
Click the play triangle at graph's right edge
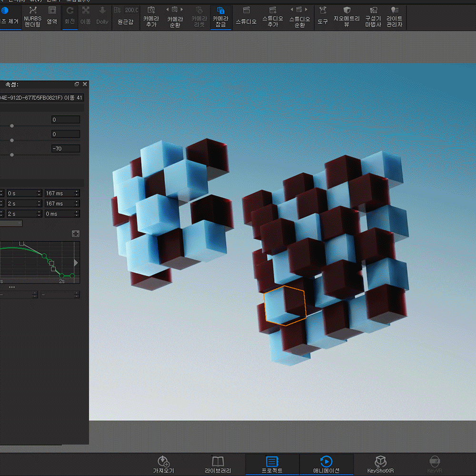point(76,263)
